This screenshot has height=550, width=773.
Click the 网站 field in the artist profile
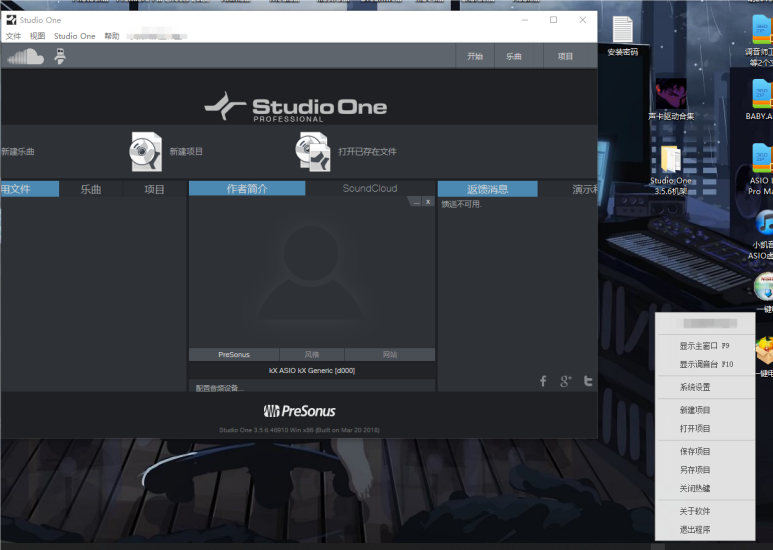pyautogui.click(x=389, y=354)
